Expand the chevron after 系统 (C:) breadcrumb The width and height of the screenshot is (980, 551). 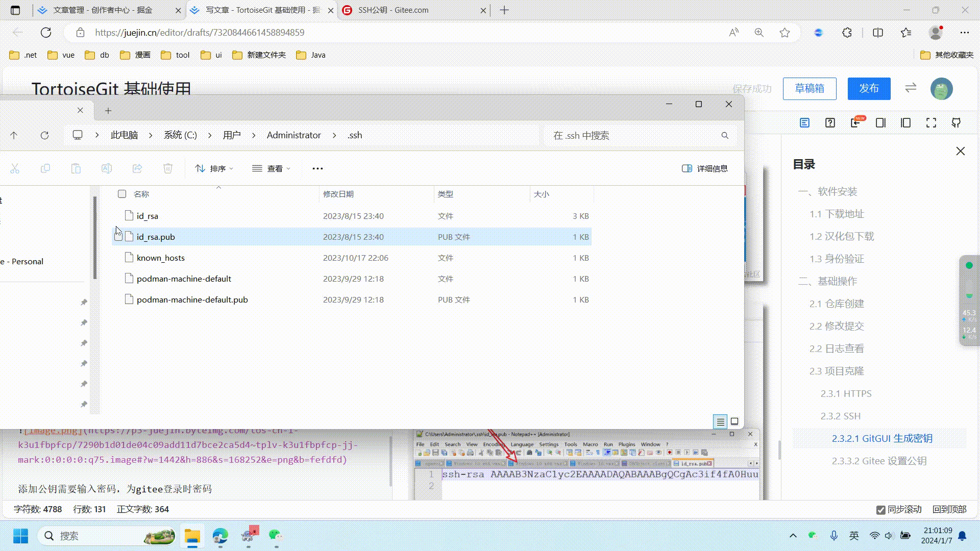[x=210, y=135]
